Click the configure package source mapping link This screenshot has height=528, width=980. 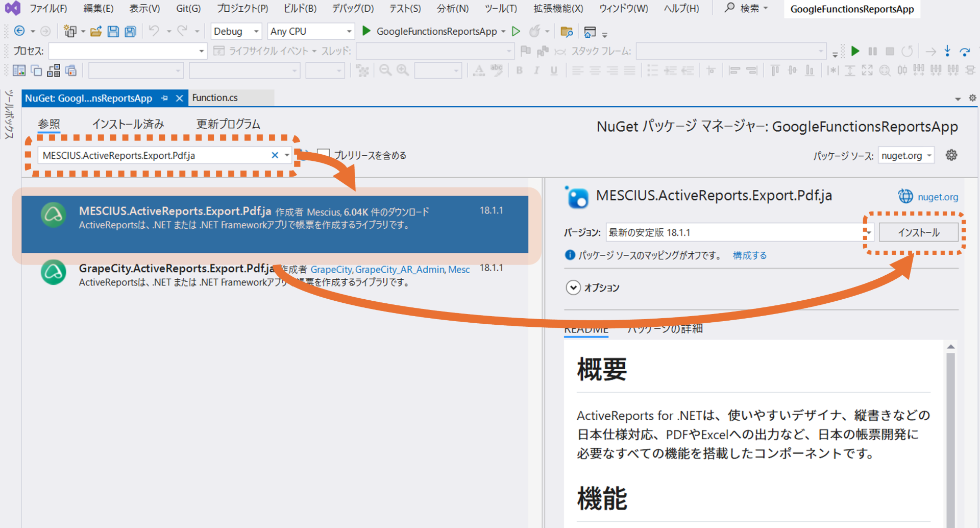(750, 255)
